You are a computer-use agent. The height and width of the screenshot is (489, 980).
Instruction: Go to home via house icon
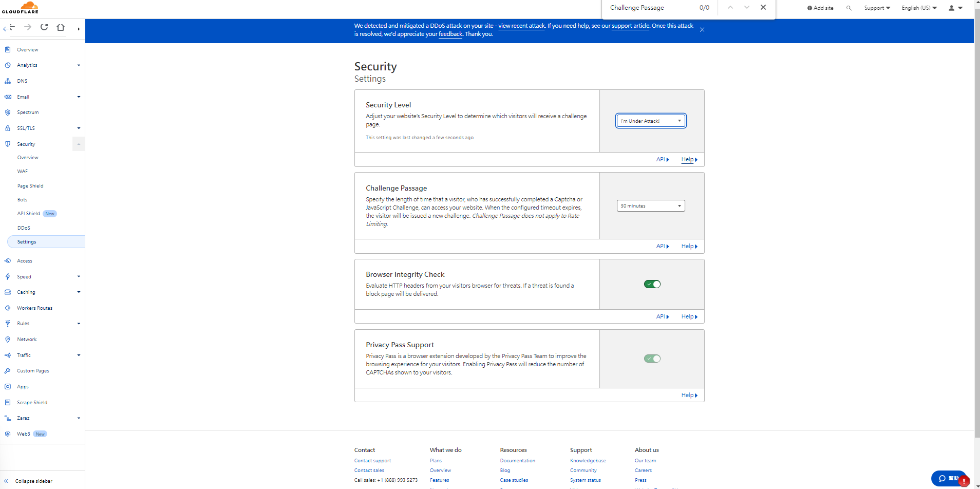click(61, 27)
